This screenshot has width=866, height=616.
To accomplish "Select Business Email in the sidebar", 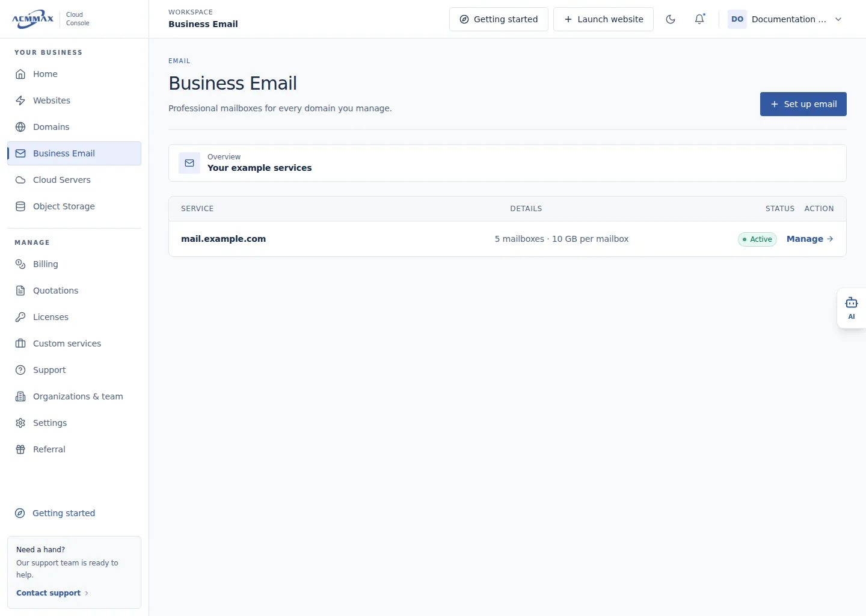I will click(74, 153).
